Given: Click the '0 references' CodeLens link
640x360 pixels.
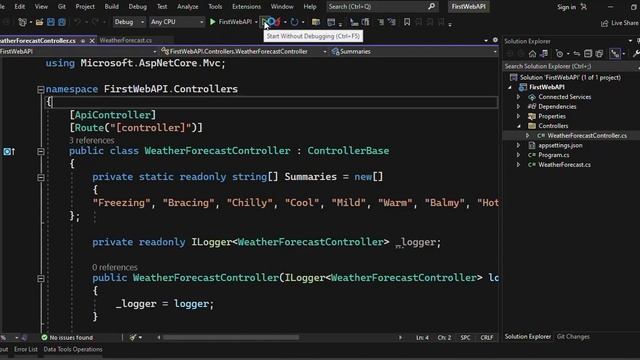Looking at the screenshot, I should pyautogui.click(x=115, y=267).
